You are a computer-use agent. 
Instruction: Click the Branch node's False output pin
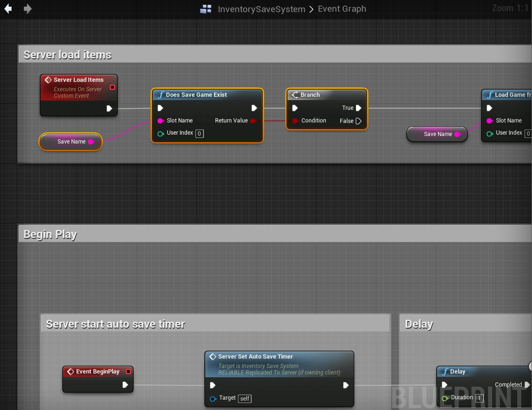[x=359, y=121]
